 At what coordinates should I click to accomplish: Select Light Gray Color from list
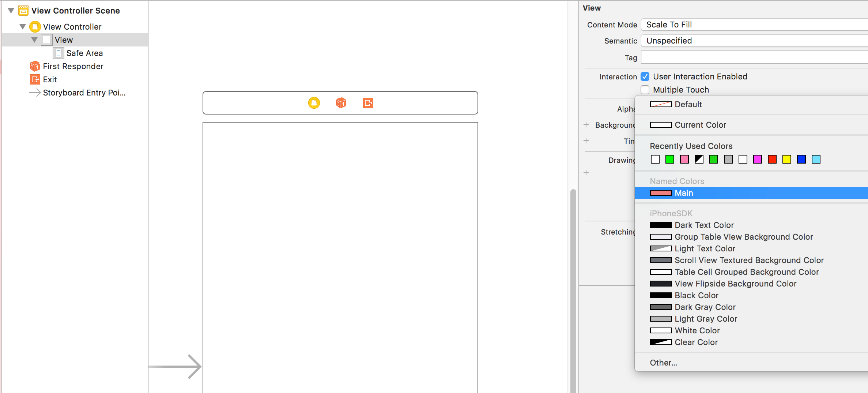706,319
